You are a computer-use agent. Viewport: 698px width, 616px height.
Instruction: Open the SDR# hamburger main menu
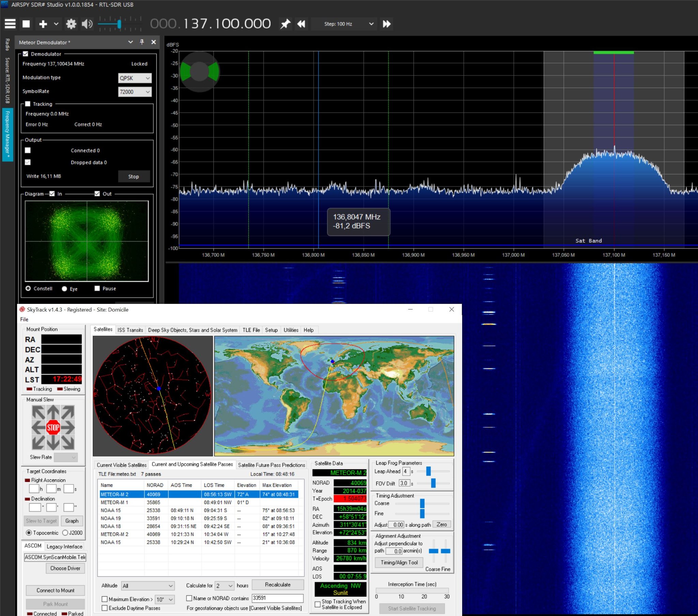[x=10, y=24]
